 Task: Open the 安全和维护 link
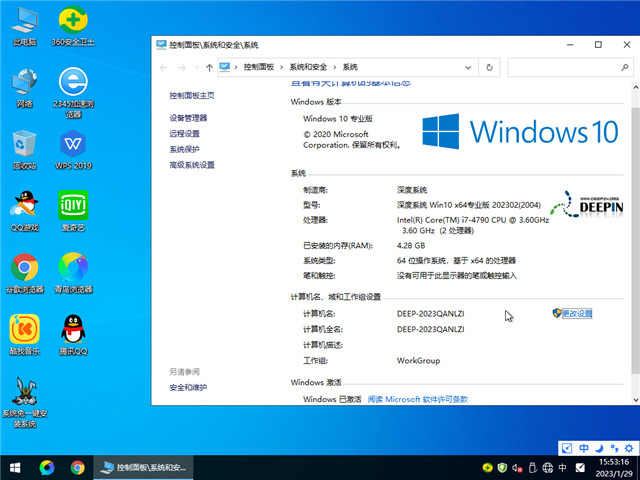(188, 387)
